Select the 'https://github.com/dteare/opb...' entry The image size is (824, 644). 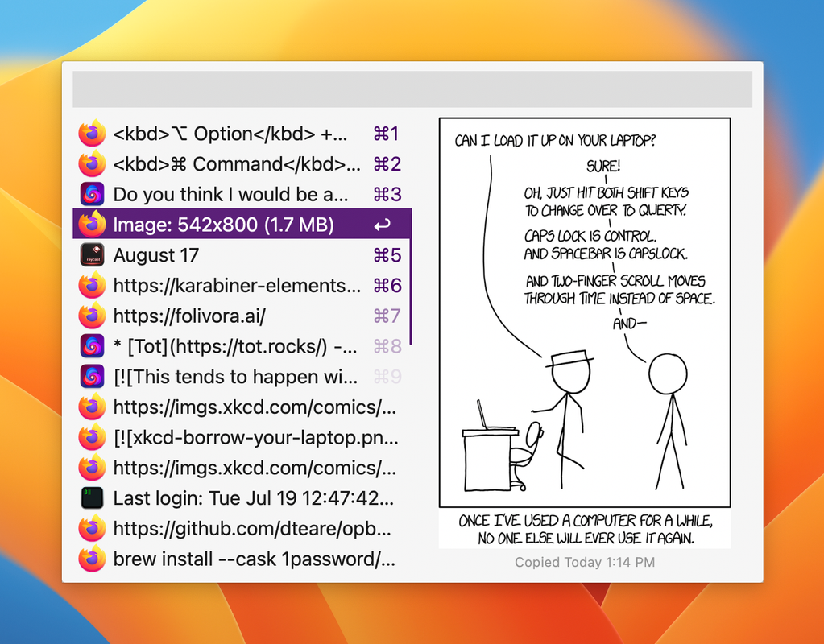(242, 528)
